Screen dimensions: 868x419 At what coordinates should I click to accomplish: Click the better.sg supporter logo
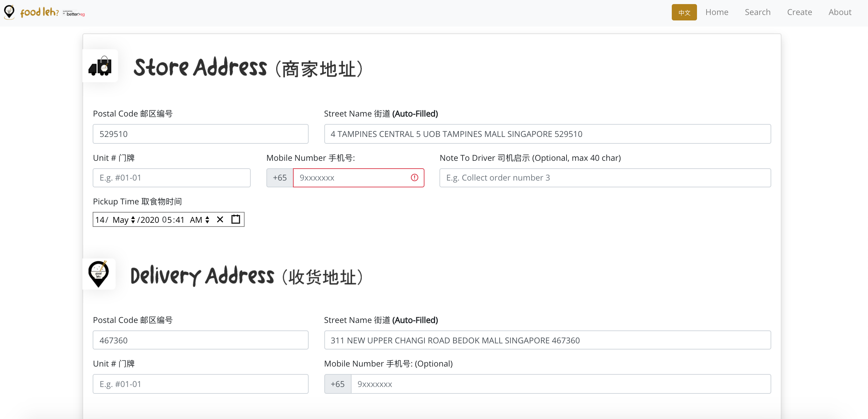click(74, 14)
